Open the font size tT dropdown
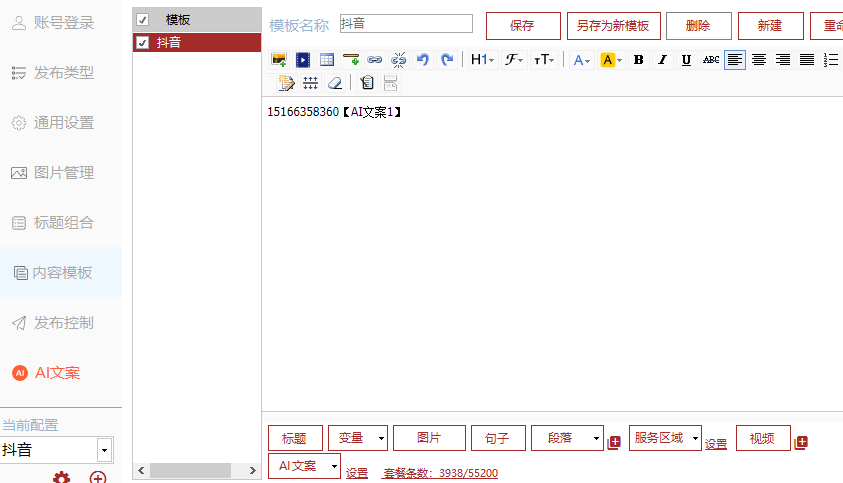Screen dimensions: 843x483 tap(544, 60)
